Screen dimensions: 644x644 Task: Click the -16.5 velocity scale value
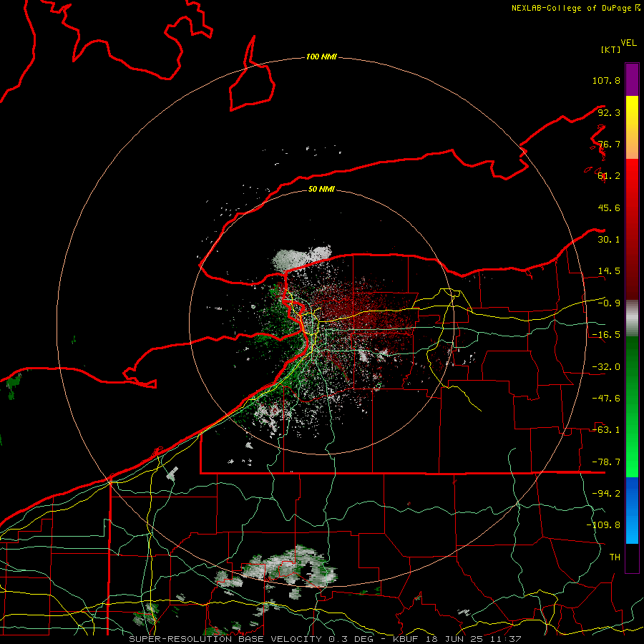coord(606,335)
